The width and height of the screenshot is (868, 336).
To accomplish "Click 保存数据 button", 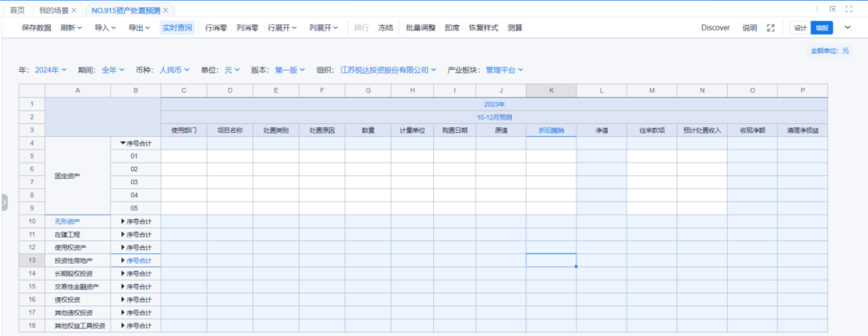I will [36, 28].
